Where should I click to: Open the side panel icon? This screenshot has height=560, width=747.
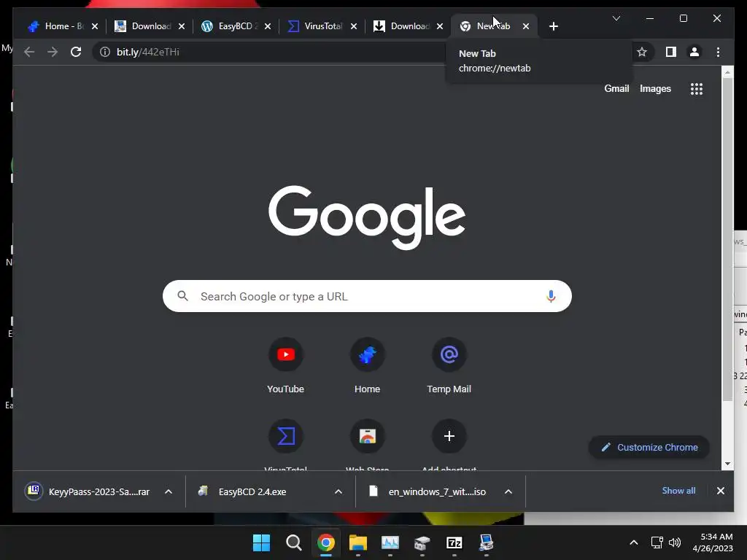click(671, 52)
